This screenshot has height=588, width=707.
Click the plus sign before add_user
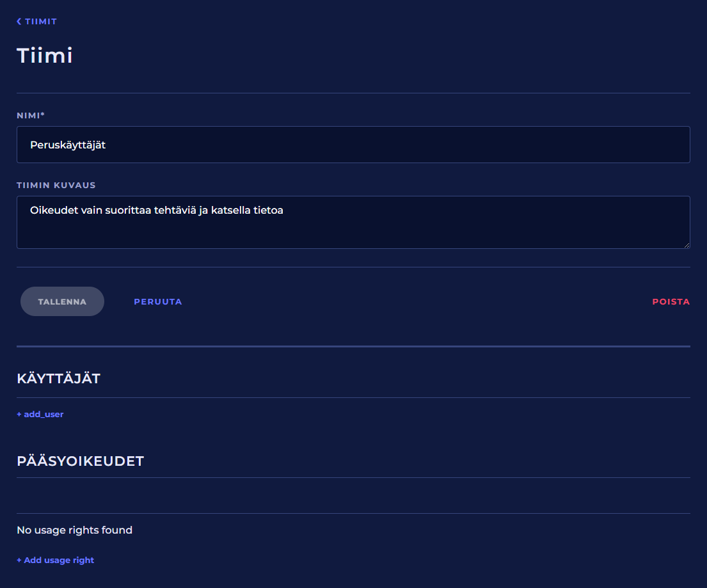[19, 415]
